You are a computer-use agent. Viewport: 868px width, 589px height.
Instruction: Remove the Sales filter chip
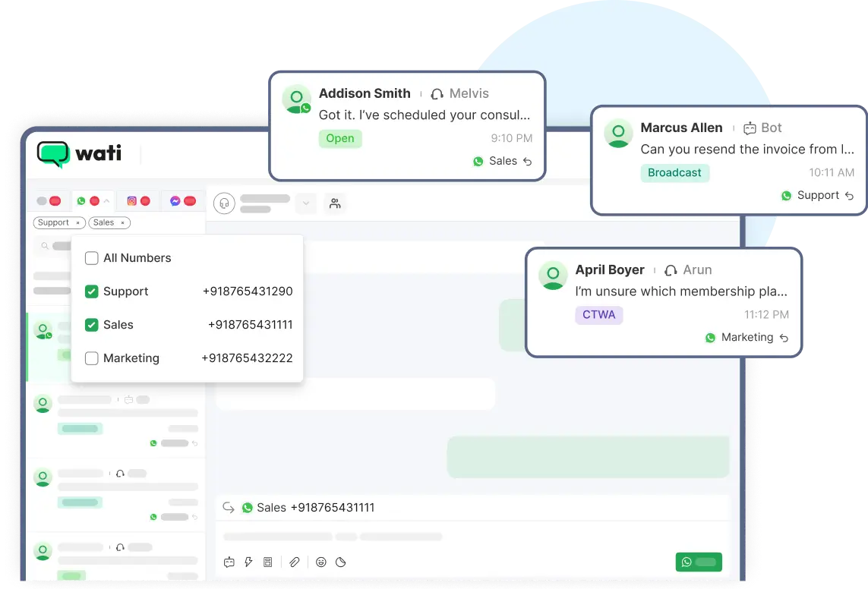(x=123, y=222)
